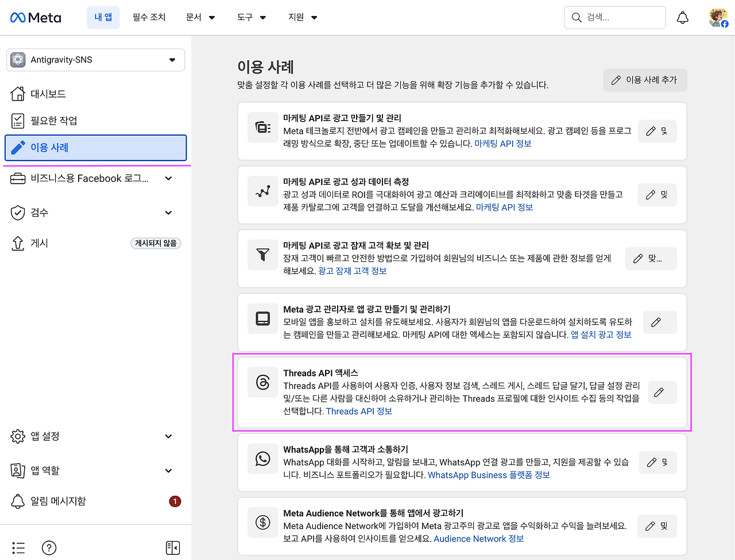
Task: Click the WhatsApp logo icon
Action: pos(263,459)
